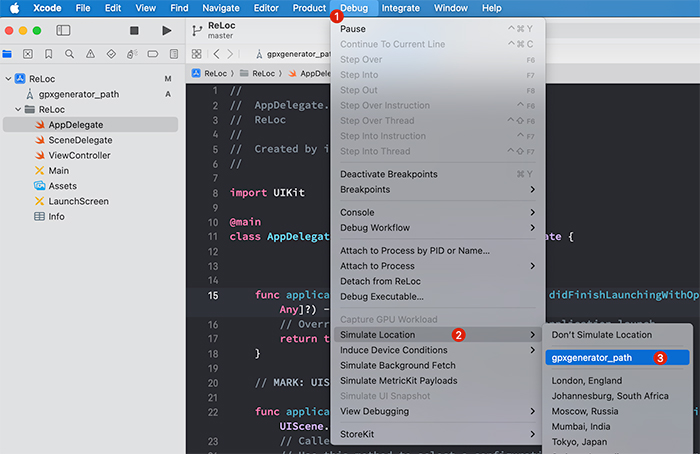Collapse the ReLoc project root
Screen dimensions: 700x454
click(x=8, y=79)
